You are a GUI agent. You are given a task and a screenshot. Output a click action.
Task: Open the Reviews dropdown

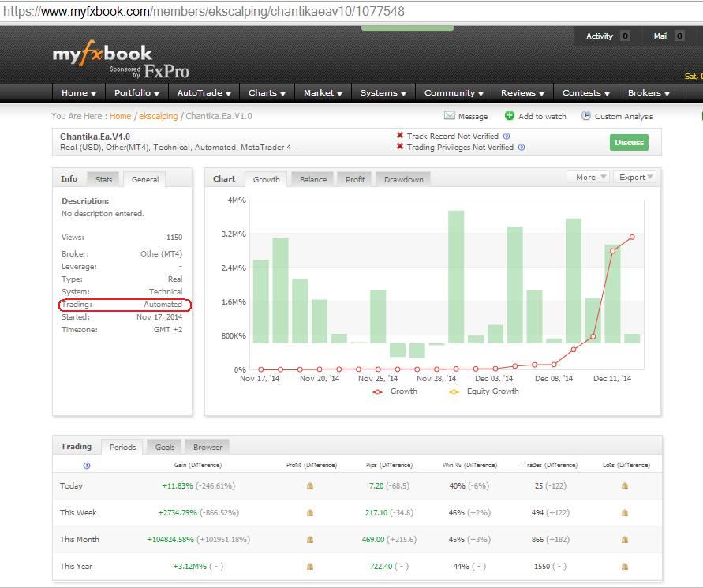click(522, 93)
